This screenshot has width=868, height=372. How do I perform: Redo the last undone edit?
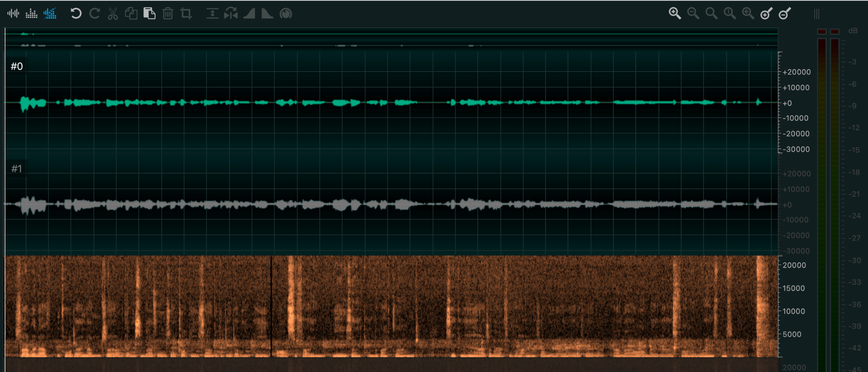pyautogui.click(x=95, y=14)
